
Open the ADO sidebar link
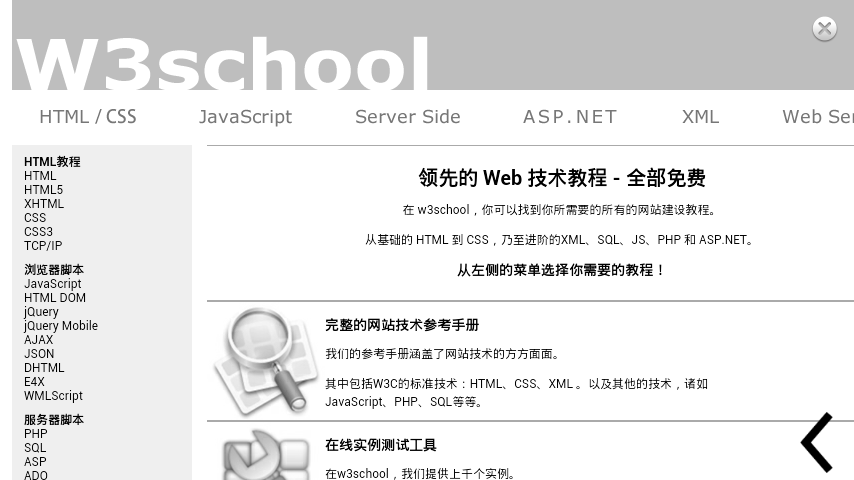[35, 475]
